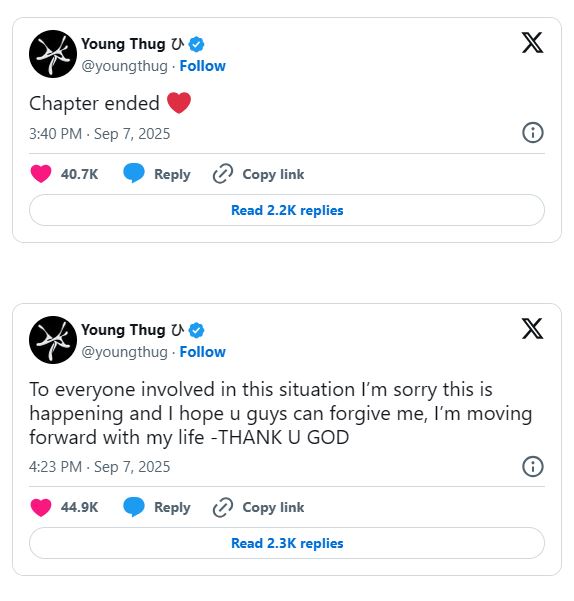Open the 4:23 PM · Sep 7, 2025 timestamp
The height and width of the screenshot is (601, 574).
(100, 467)
